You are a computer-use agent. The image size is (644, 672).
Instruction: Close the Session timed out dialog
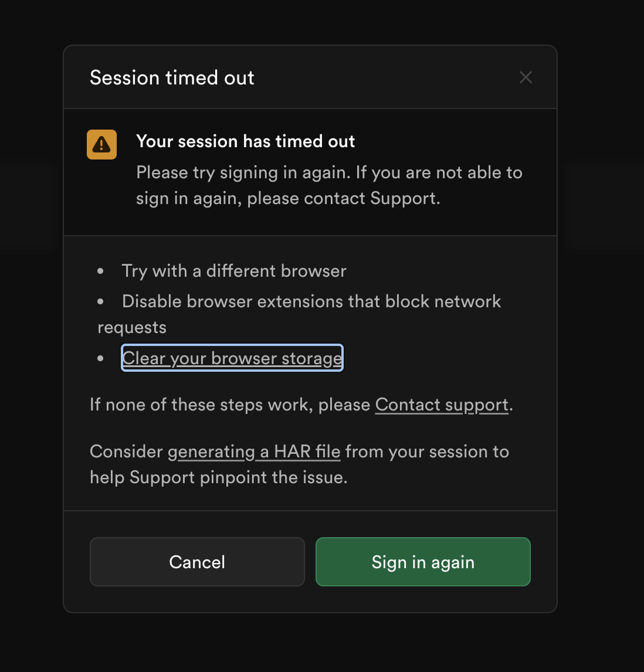pos(526,77)
